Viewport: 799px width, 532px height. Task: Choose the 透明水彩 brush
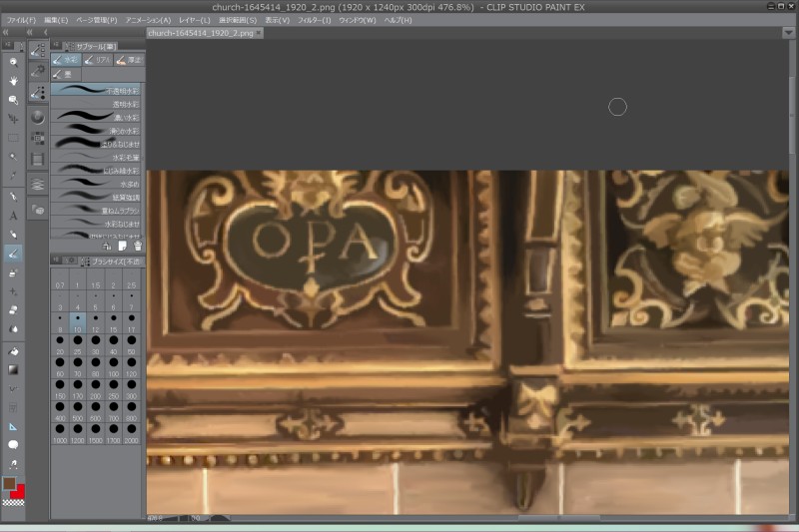(x=96, y=104)
